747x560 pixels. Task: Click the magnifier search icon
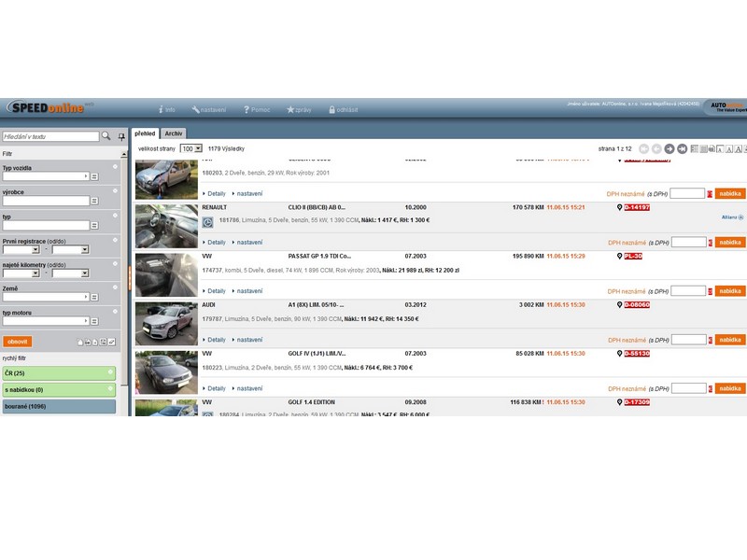tap(106, 136)
